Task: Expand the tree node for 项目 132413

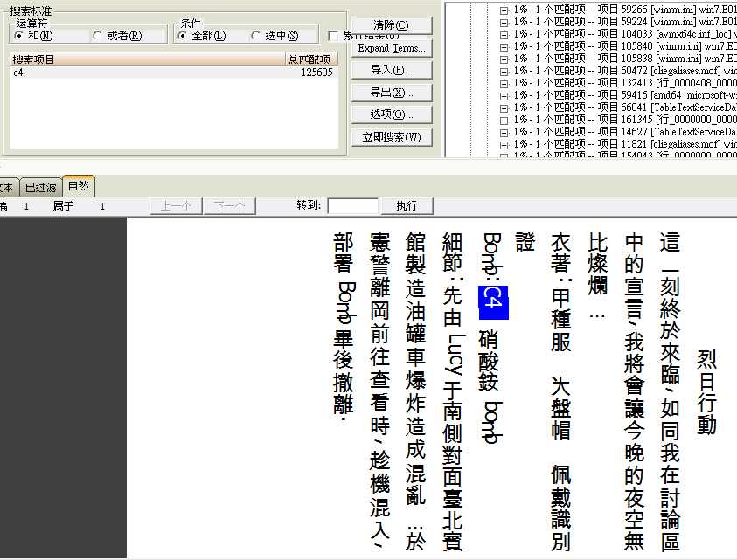Action: [x=504, y=83]
